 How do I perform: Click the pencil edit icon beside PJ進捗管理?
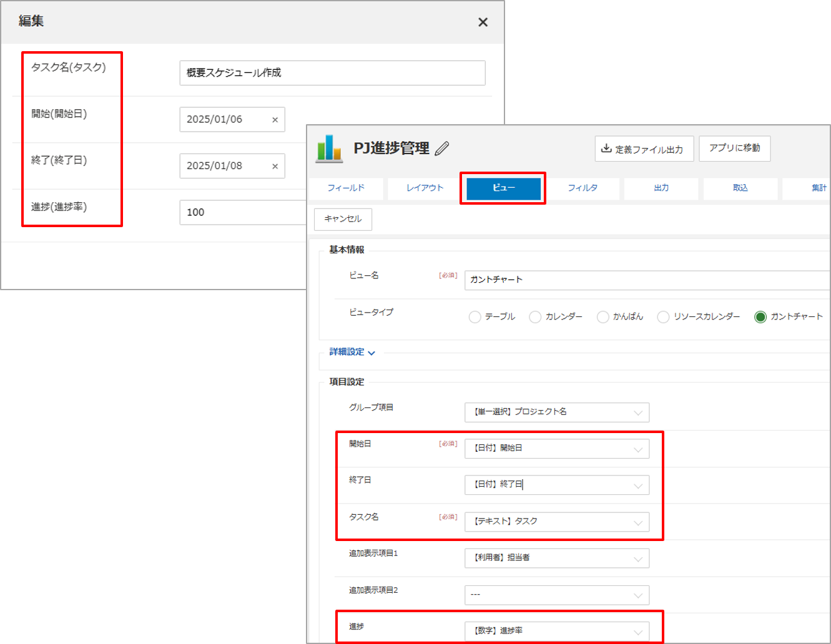(x=442, y=149)
